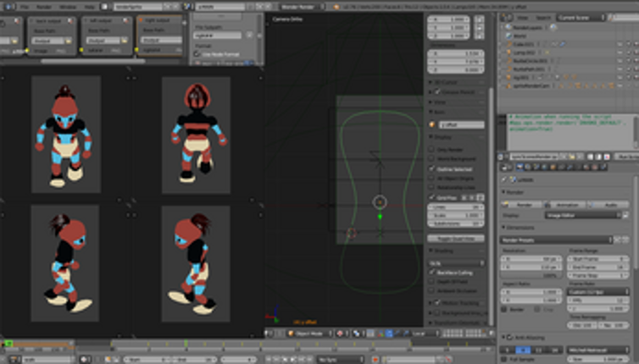This screenshot has width=639, height=364.
Task: Open the Display Image Editor dropdown
Action: point(583,215)
